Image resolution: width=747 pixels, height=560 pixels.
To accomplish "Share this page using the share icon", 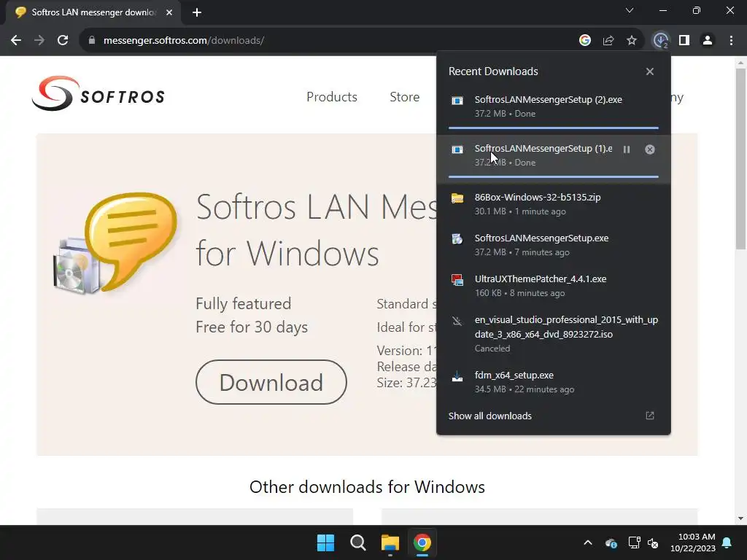I will 608,41.
